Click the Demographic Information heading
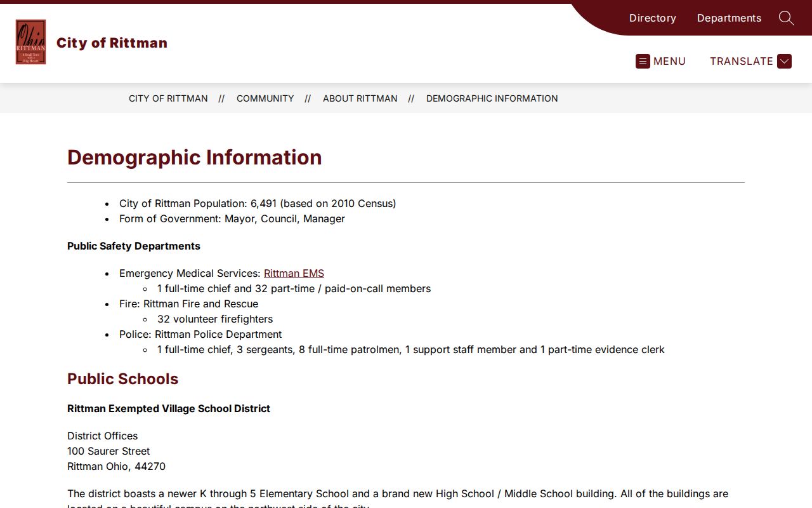Viewport: 812px width, 508px height. 194,157
